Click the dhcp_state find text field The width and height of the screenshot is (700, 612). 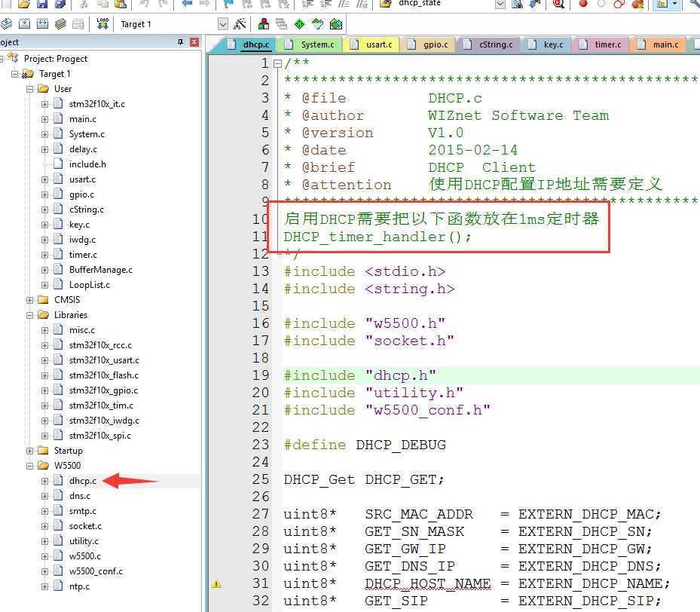click(445, 4)
